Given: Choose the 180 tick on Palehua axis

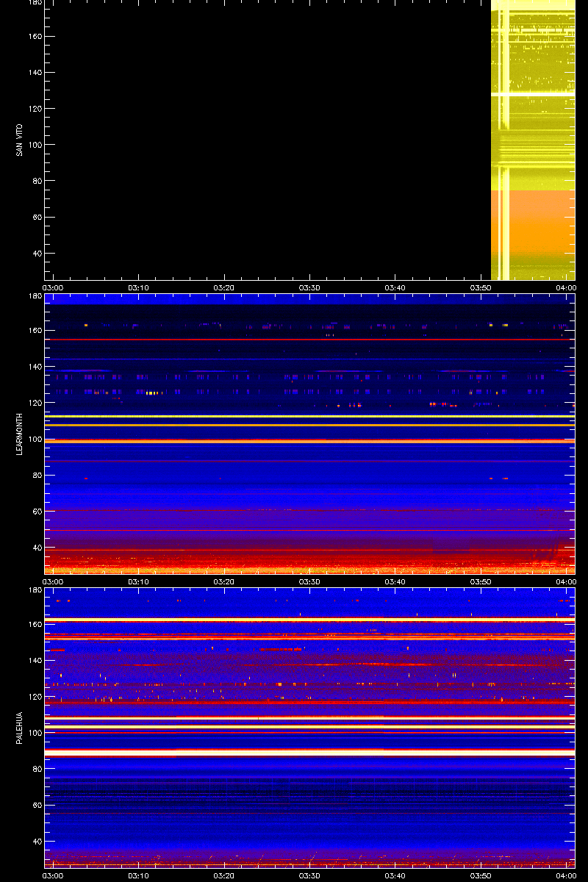Looking at the screenshot, I should (35, 591).
